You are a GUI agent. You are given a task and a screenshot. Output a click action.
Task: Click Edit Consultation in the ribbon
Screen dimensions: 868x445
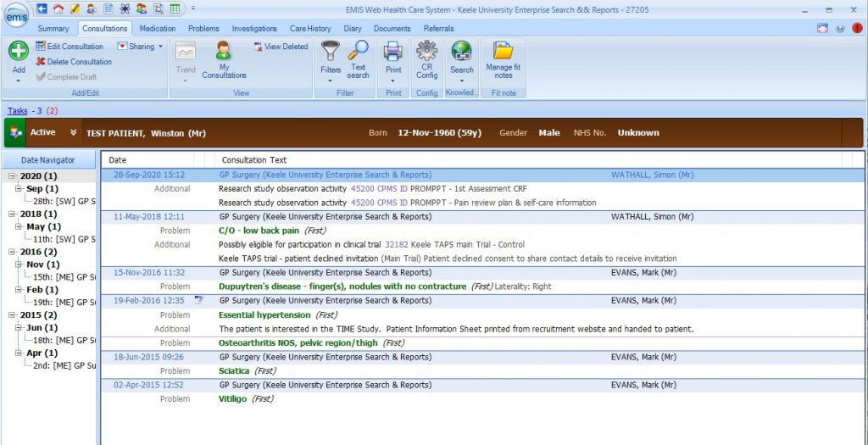coord(70,47)
